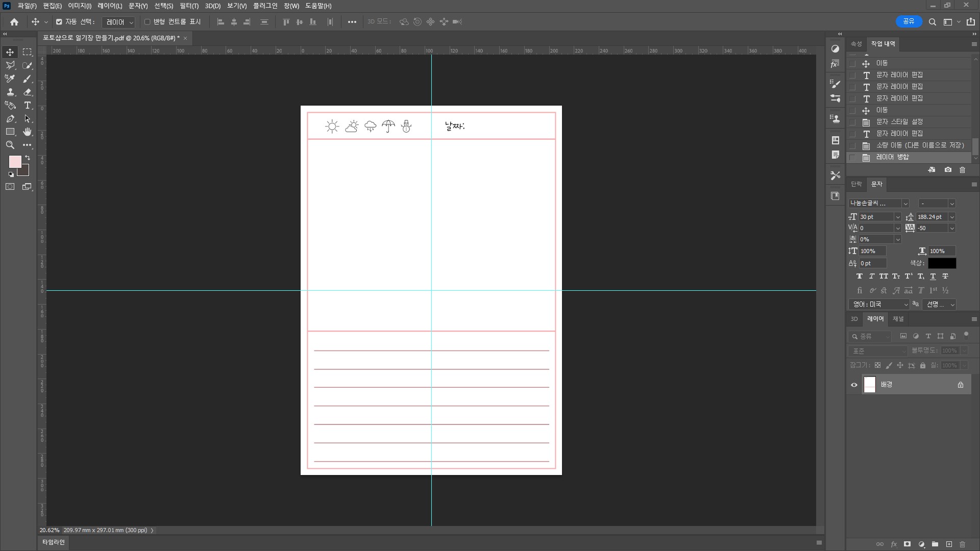Select the Pen tool

point(10,118)
